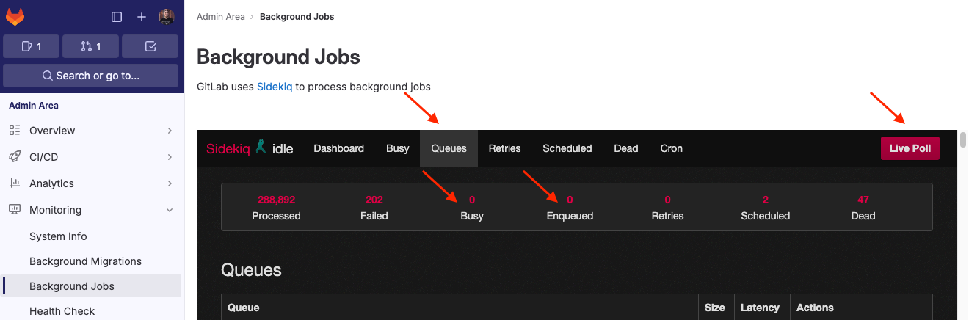This screenshot has height=320, width=980.
Task: Click Admin Area breadcrumb link
Action: (x=220, y=16)
